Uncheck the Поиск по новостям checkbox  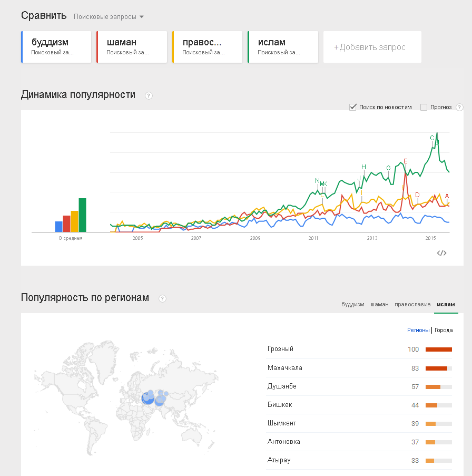click(x=353, y=108)
